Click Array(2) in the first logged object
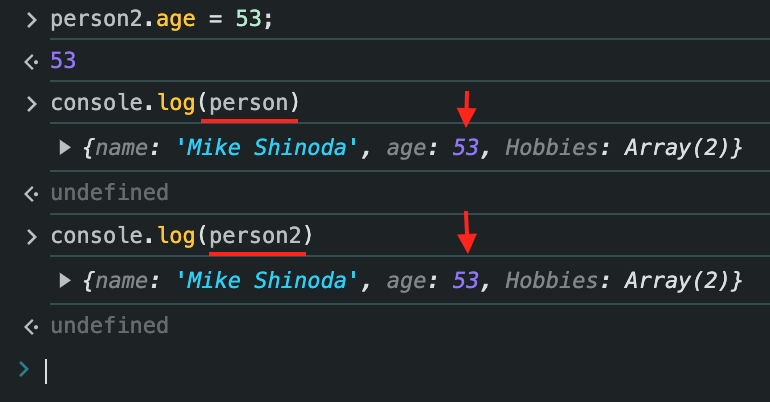This screenshot has height=402, width=770. click(x=680, y=148)
